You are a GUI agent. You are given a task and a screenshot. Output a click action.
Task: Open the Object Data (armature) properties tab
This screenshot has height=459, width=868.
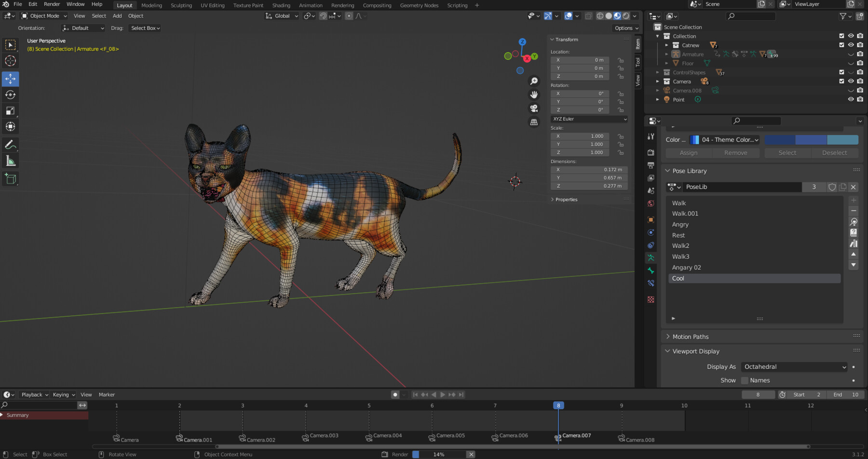click(651, 257)
